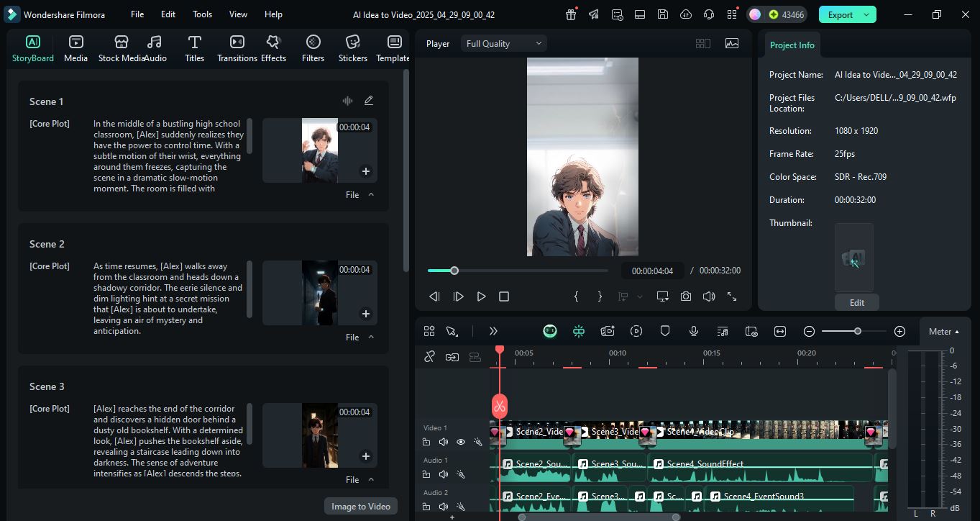
Task: Switch to the Media tab
Action: [x=75, y=48]
